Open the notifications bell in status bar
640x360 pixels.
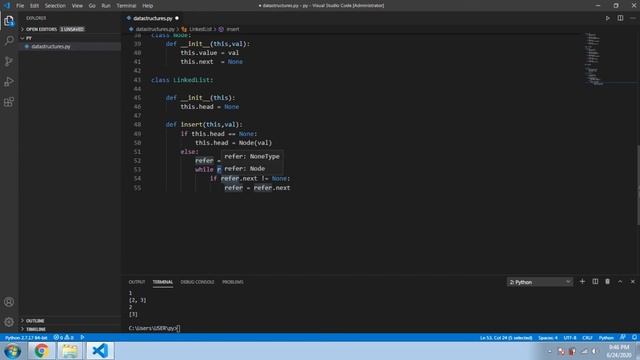(x=634, y=338)
